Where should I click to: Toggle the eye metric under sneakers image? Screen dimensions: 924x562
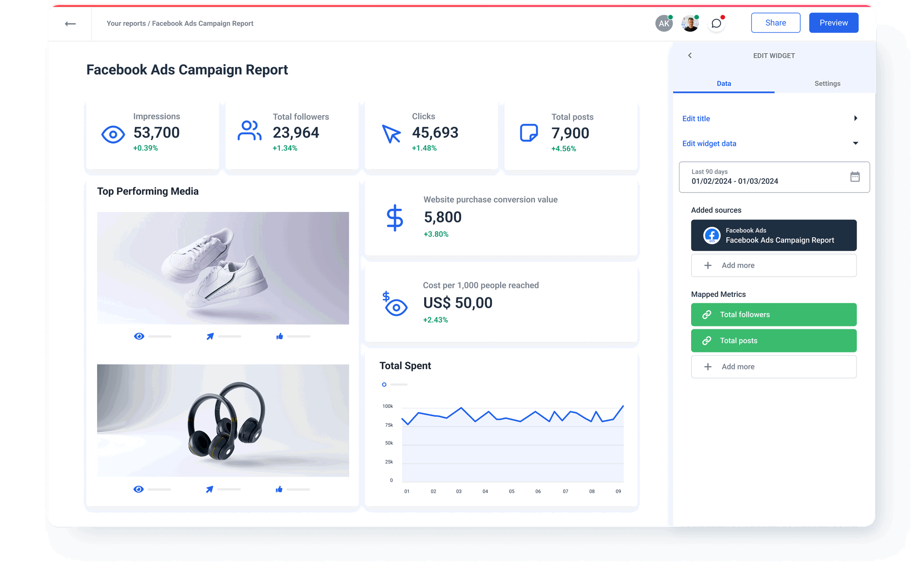139,336
